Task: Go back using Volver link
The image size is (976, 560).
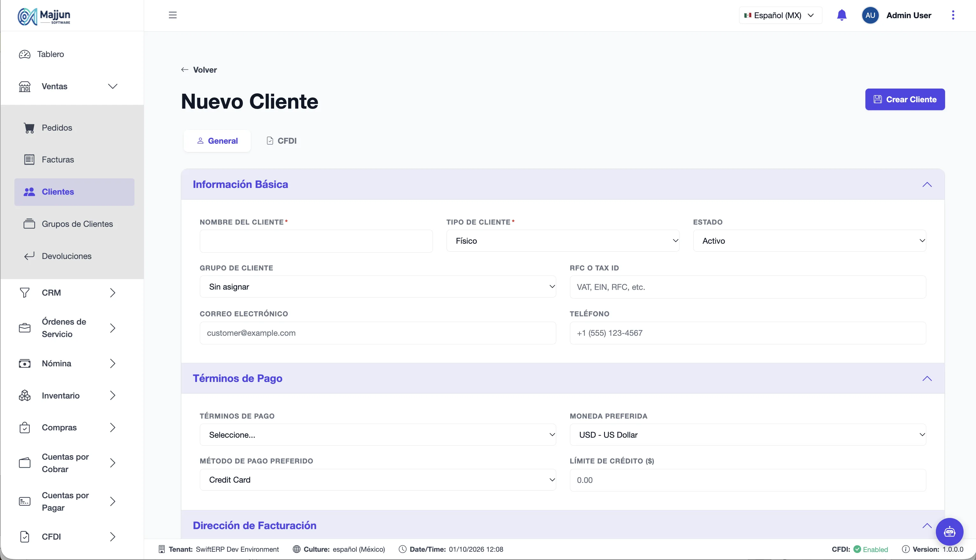Action: point(199,70)
